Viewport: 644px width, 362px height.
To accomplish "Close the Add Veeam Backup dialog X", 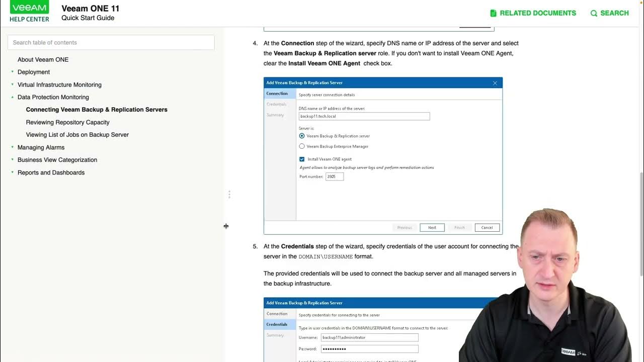I will (x=495, y=83).
